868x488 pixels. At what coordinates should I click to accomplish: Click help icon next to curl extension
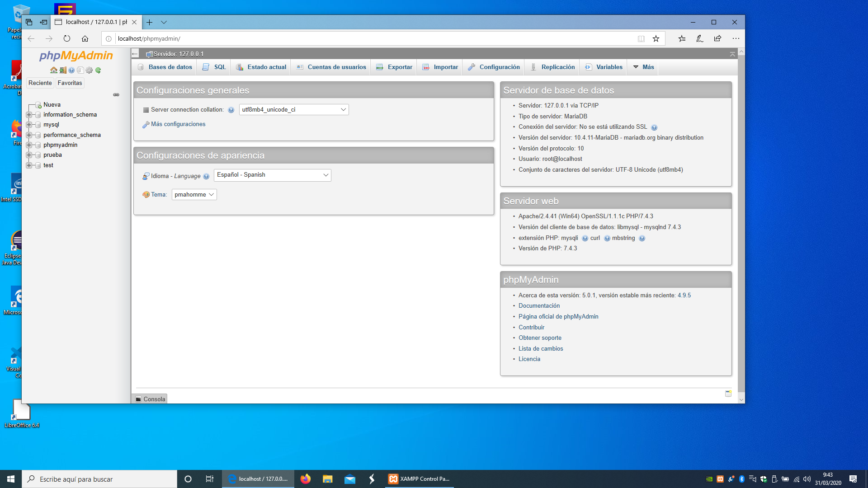(607, 239)
